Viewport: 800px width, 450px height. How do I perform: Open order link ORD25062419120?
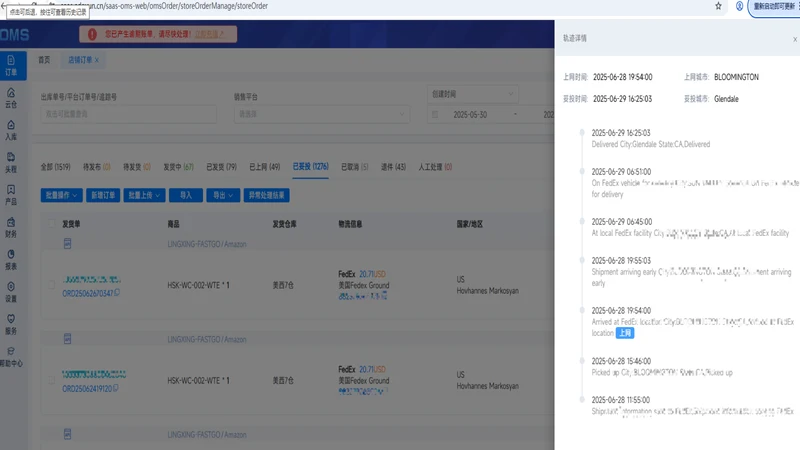click(x=87, y=389)
